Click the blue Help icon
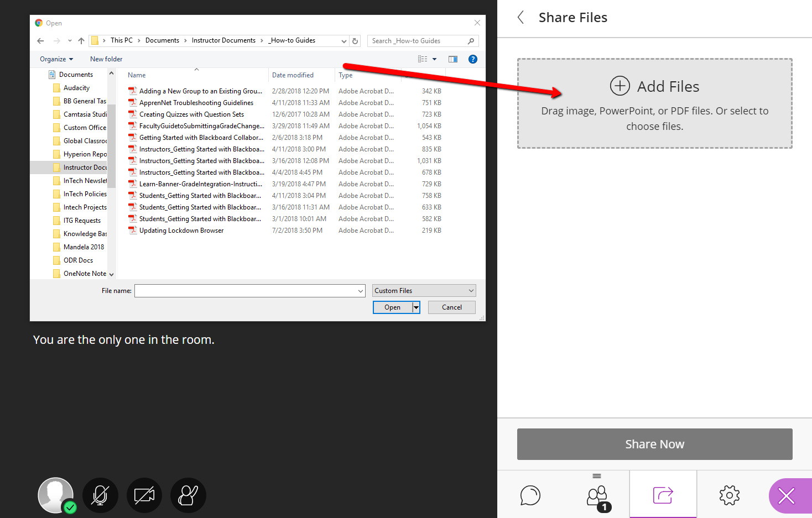Viewport: 812px width, 518px height. click(x=473, y=59)
